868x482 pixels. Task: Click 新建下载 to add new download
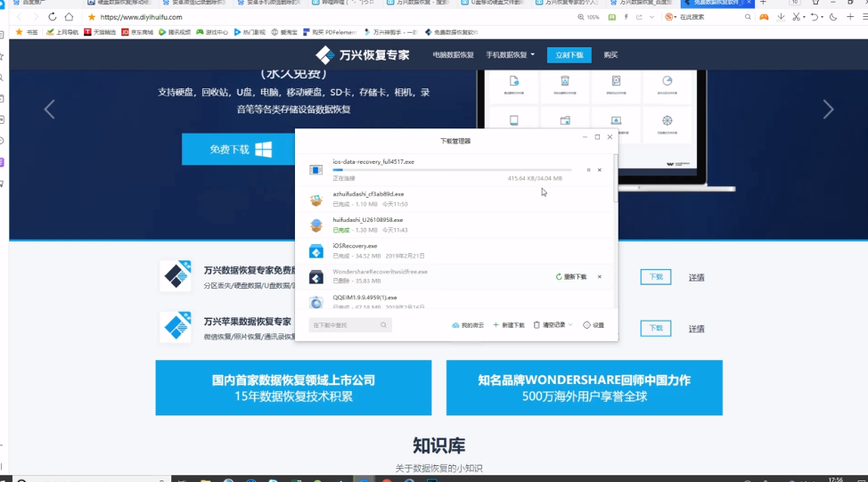tap(509, 325)
